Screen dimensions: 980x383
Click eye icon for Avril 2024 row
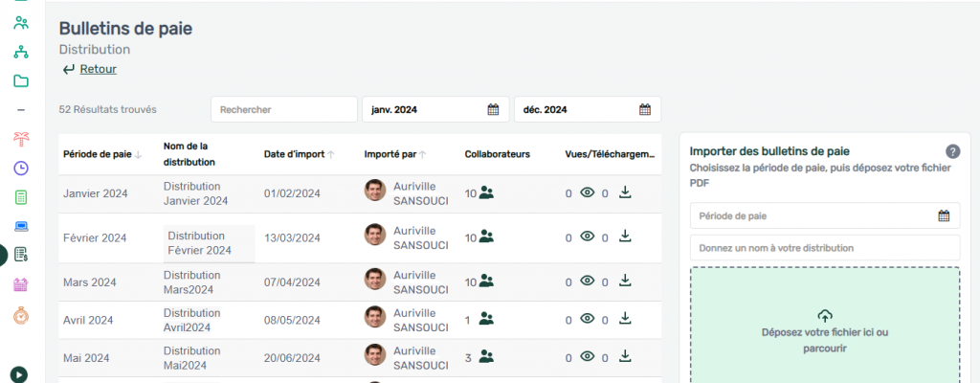[588, 320]
